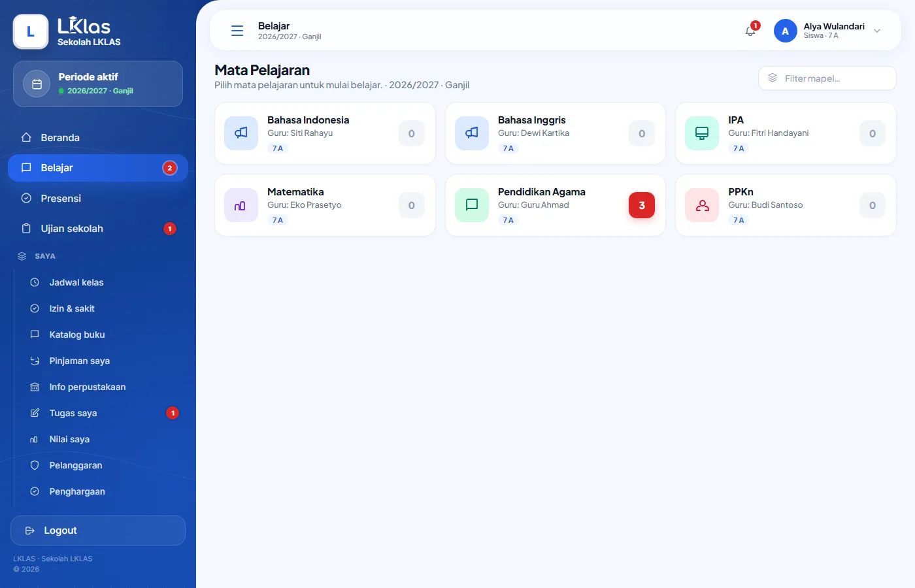Viewport: 915px width, 588px height.
Task: Click the Matematika chart icon
Action: 241,205
